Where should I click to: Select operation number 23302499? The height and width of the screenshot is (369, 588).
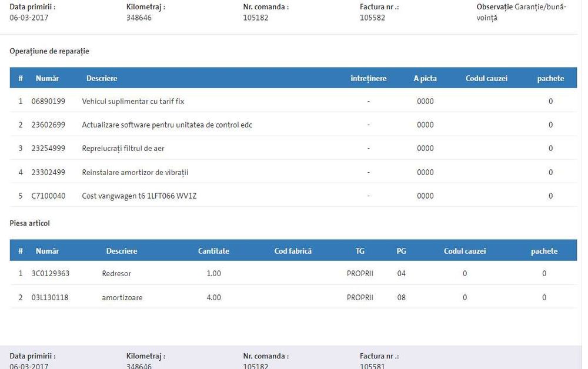[48, 172]
